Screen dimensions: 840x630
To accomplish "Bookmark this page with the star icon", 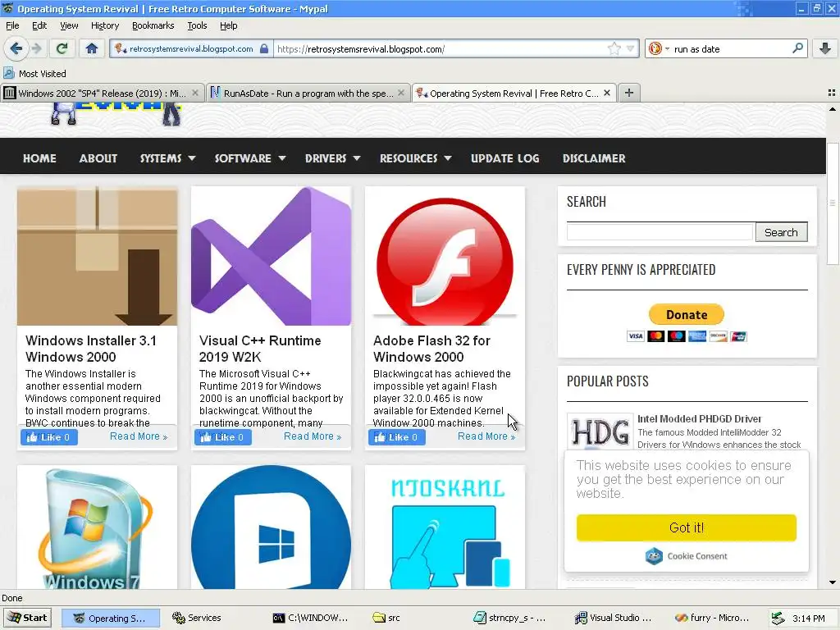I will click(614, 48).
